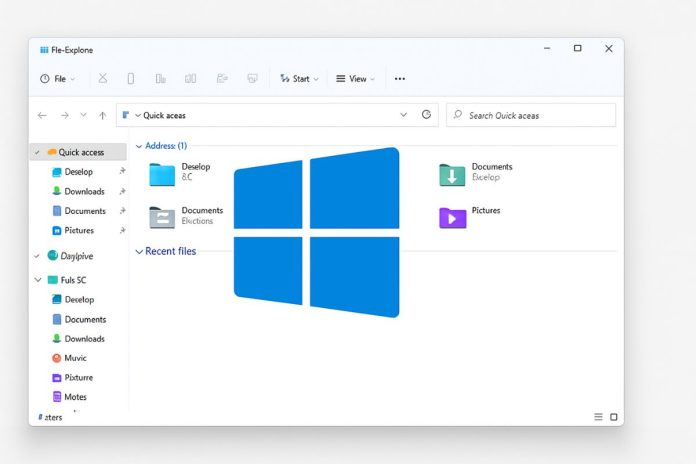Image resolution: width=696 pixels, height=464 pixels.
Task: Close the File Explorer window
Action: (609, 48)
